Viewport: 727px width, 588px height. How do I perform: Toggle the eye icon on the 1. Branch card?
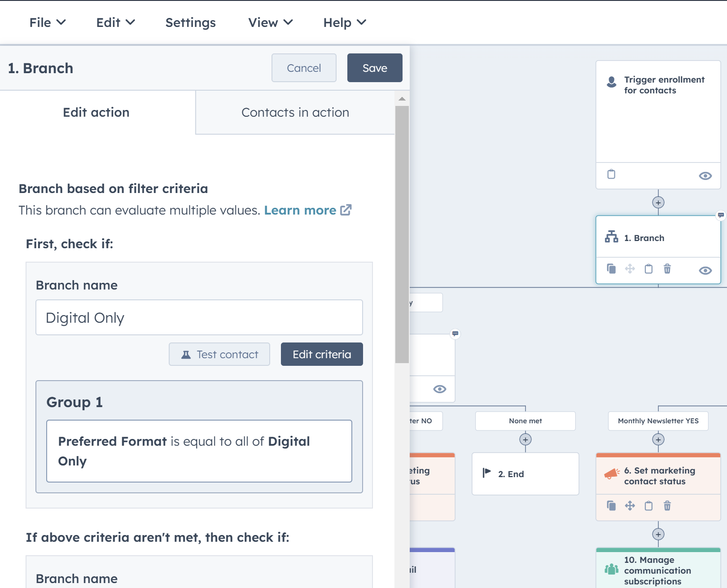coord(705,270)
